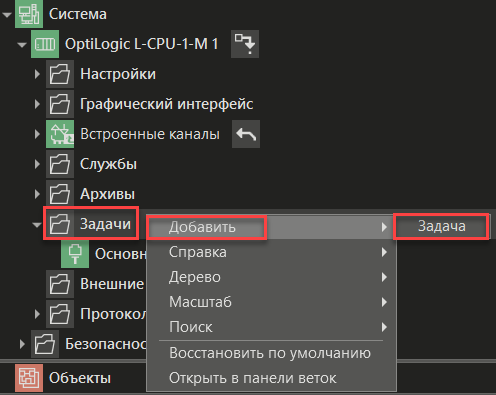Click the submenu arrow on the Дерево row
Image resolution: width=496 pixels, height=395 pixels.
point(384,277)
